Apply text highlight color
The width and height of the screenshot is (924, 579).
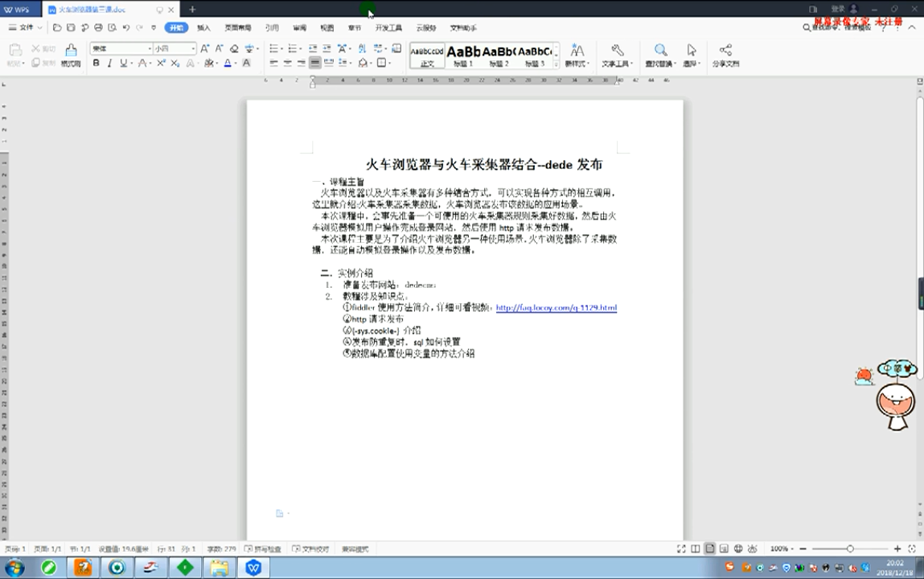(209, 63)
